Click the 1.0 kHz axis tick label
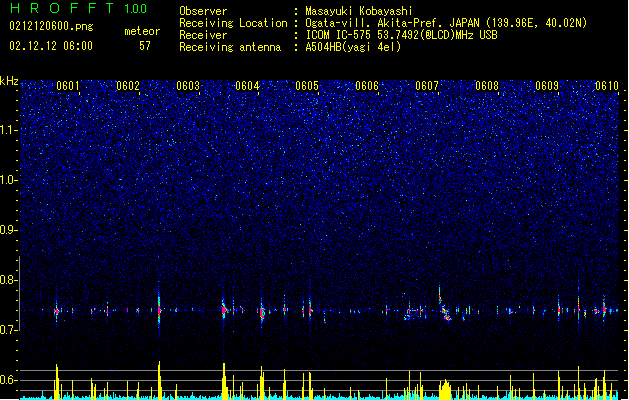 (x=9, y=180)
